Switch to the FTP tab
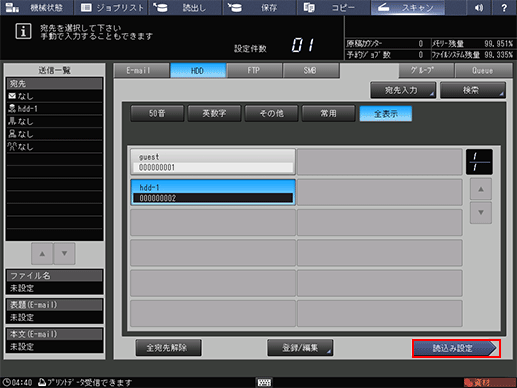517x388 pixels. click(254, 70)
